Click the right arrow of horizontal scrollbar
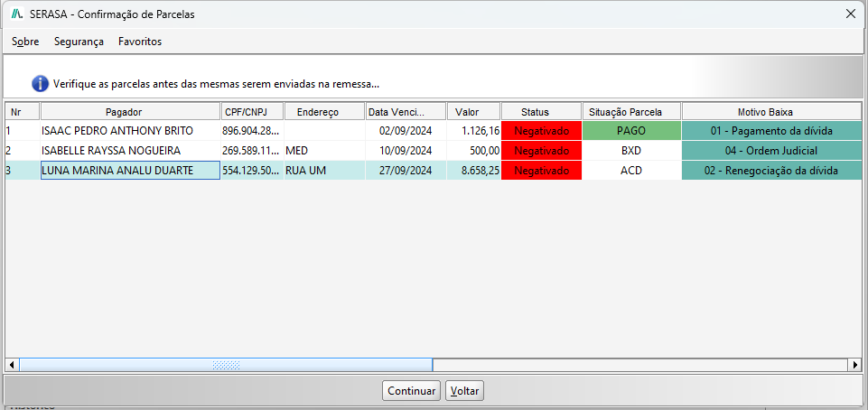 click(x=856, y=365)
